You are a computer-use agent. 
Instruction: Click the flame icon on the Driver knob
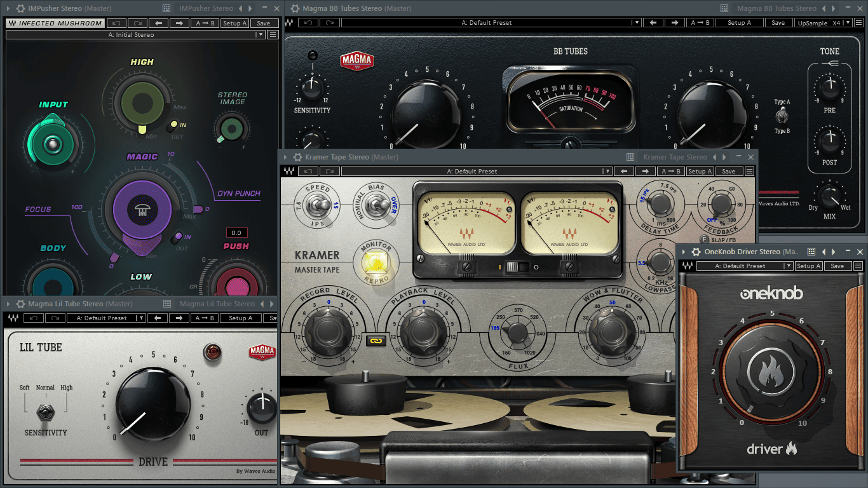point(772,373)
